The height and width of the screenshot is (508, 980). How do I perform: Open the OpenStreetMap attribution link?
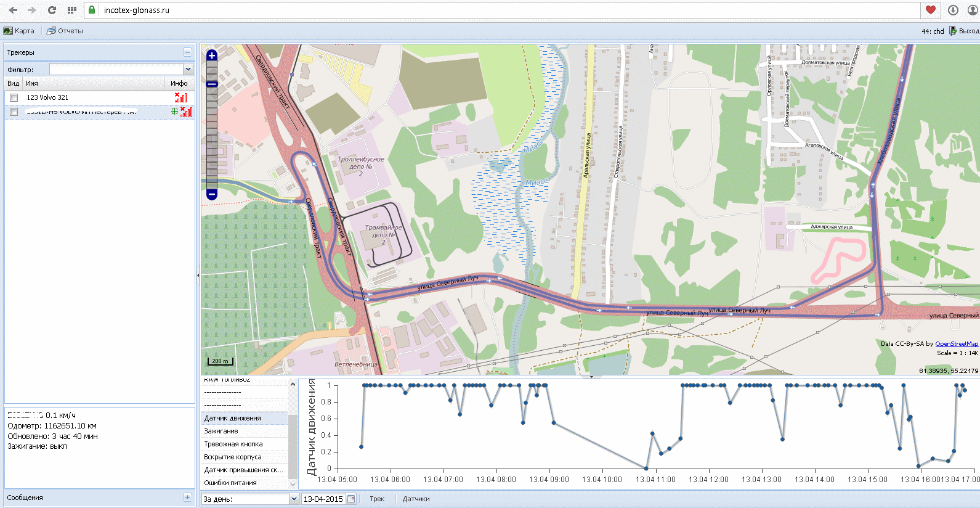tap(956, 344)
